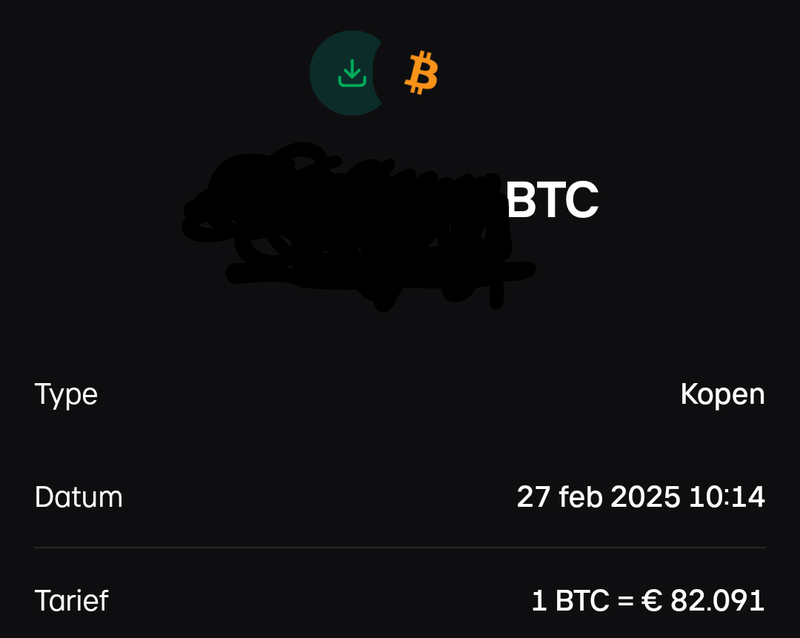This screenshot has width=800, height=638.
Task: Click the 82.091 price figure
Action: point(718,601)
